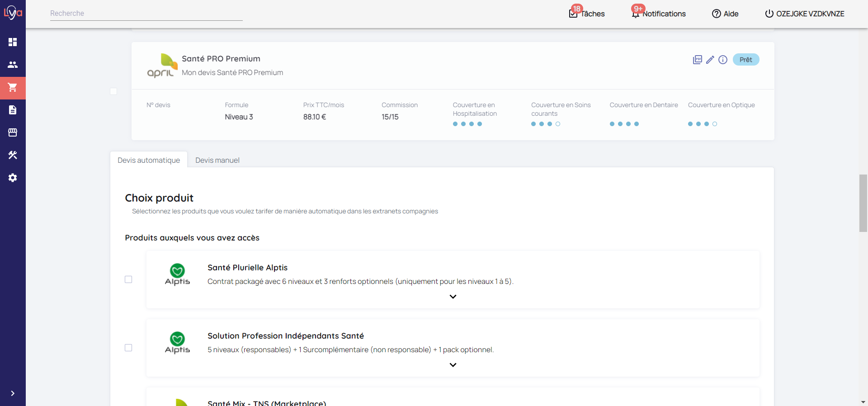Check the Santé Plurielle Alptis checkbox
868x406 pixels.
pyautogui.click(x=128, y=279)
